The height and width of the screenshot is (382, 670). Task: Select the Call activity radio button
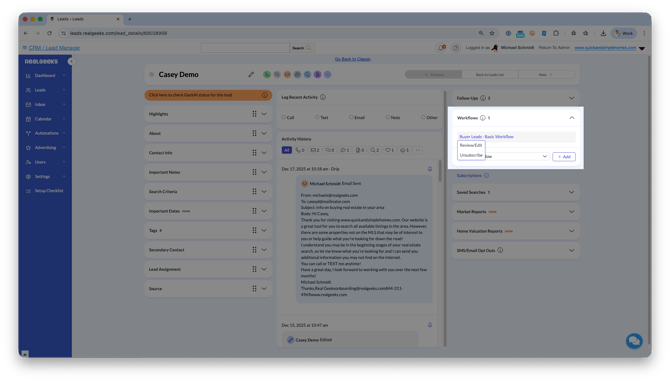pos(284,117)
